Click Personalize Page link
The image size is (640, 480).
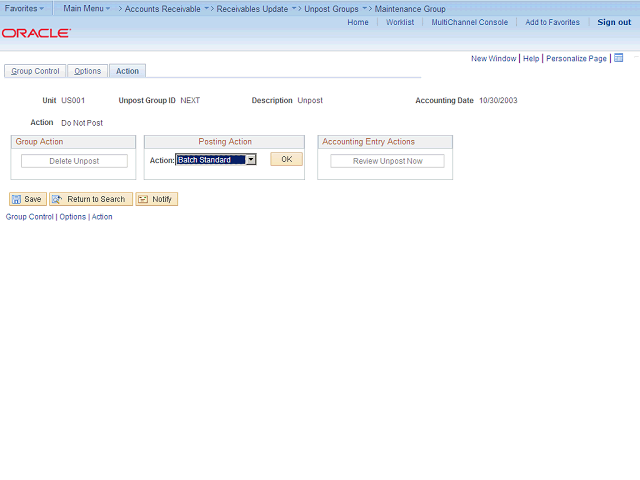point(576,58)
